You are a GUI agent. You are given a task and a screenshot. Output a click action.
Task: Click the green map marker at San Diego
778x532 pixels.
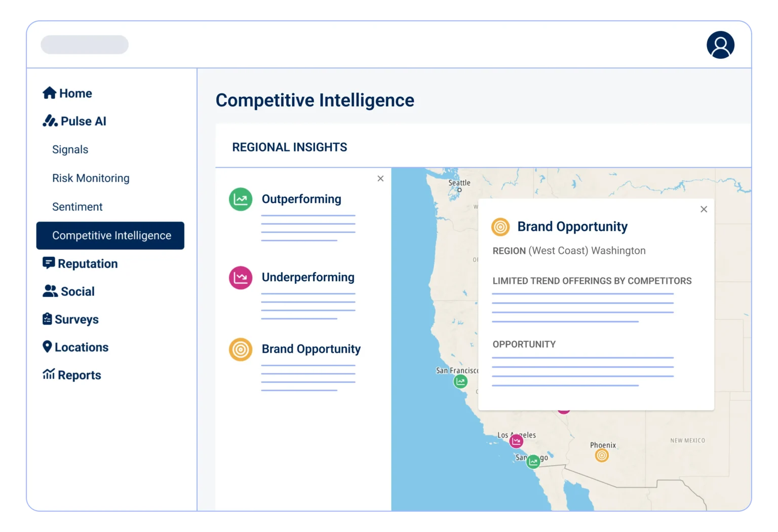click(x=533, y=462)
